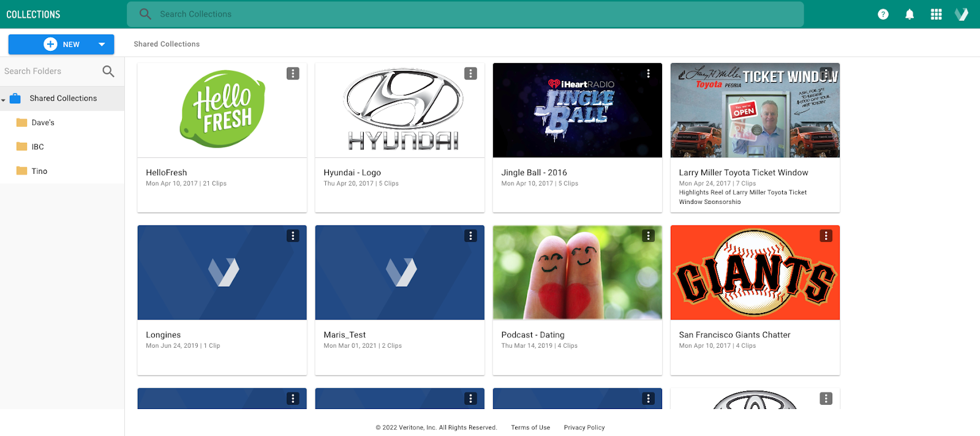Open the Giants baseball logo thumbnail
Screen dimensions: 980x436
click(x=755, y=272)
